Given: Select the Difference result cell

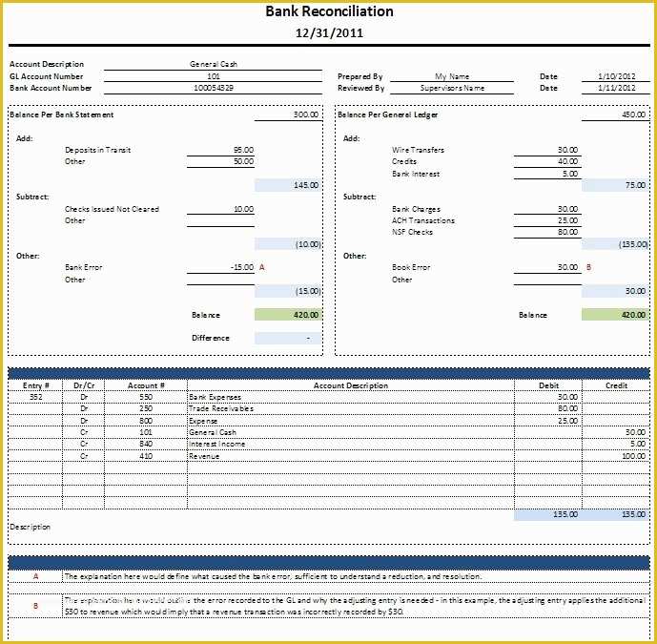Looking at the screenshot, I should point(288,338).
